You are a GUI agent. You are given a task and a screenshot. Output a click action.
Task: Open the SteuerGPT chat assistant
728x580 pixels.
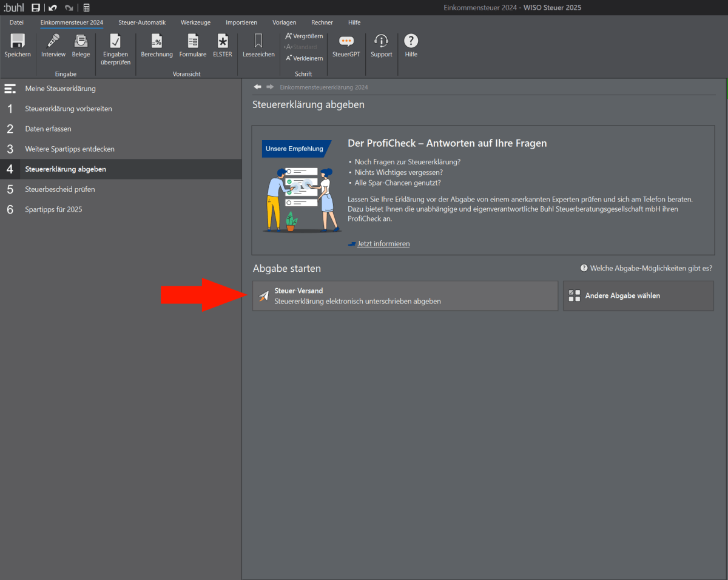(346, 46)
